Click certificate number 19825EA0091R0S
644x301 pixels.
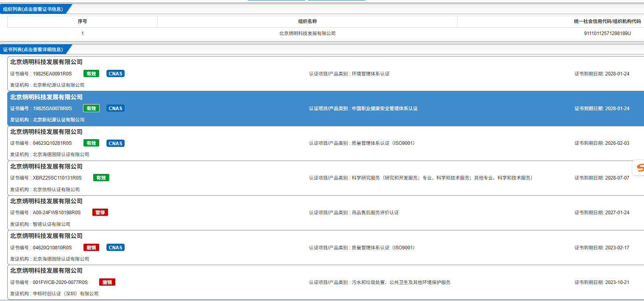(52, 74)
